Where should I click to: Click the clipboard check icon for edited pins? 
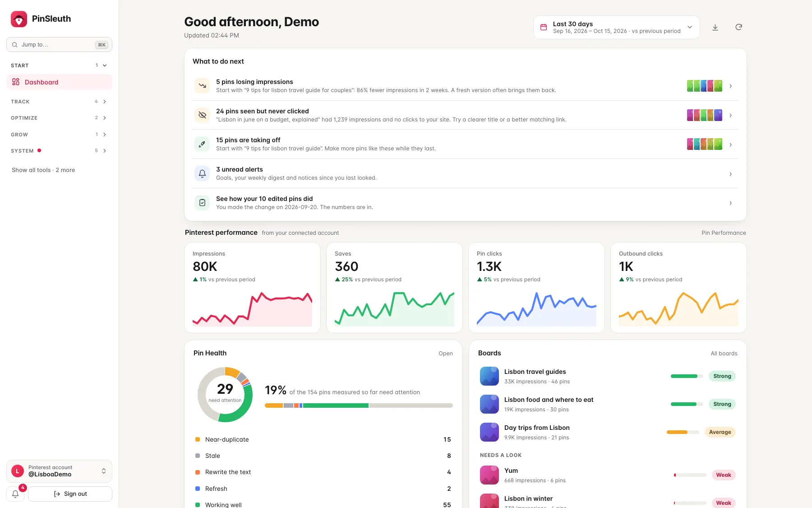202,203
